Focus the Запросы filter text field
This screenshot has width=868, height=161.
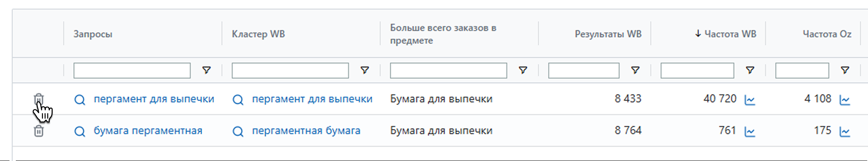pos(132,71)
